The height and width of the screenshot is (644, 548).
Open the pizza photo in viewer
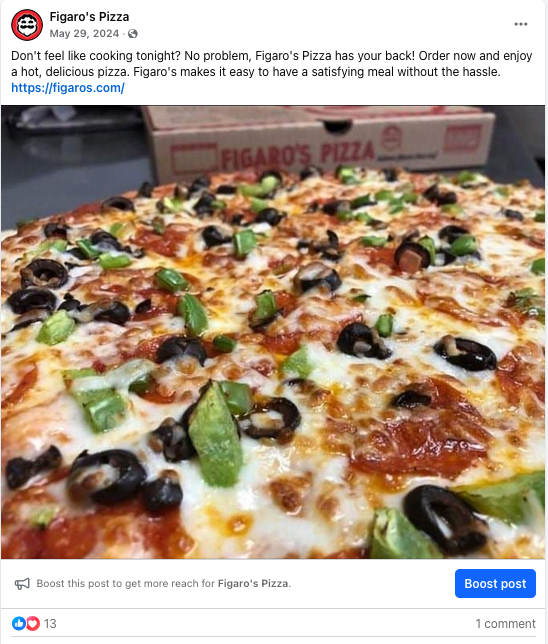pyautogui.click(x=273, y=332)
